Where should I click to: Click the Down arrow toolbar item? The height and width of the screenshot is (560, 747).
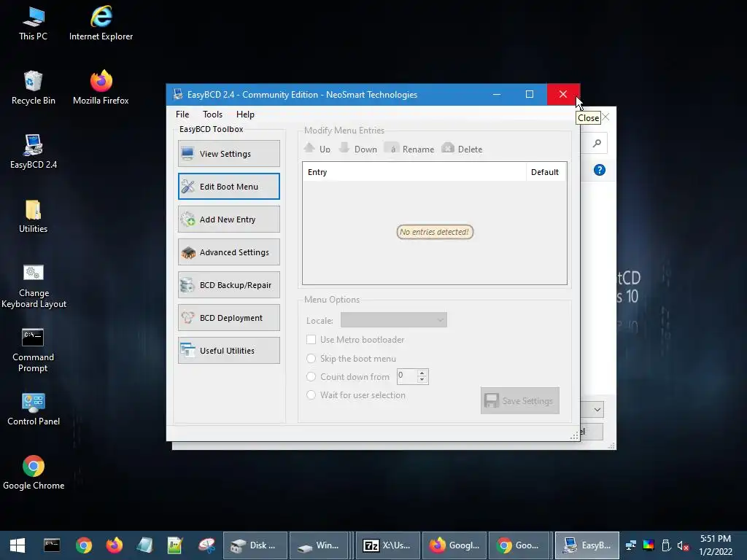[x=357, y=149]
